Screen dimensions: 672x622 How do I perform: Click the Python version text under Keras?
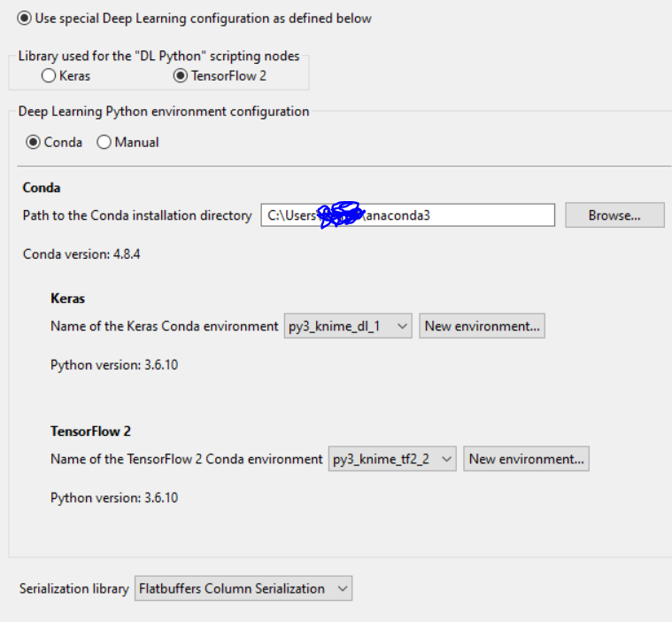[x=114, y=365]
